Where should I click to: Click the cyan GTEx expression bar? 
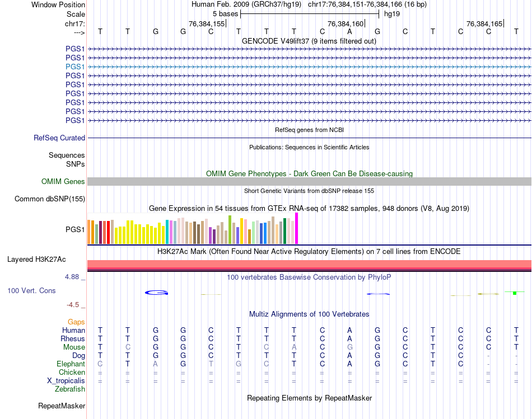167,232
